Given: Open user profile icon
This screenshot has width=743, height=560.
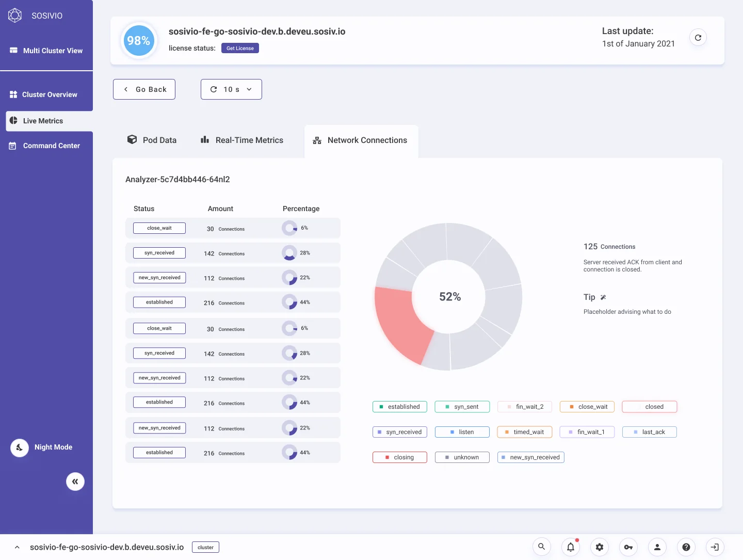Looking at the screenshot, I should click(657, 547).
